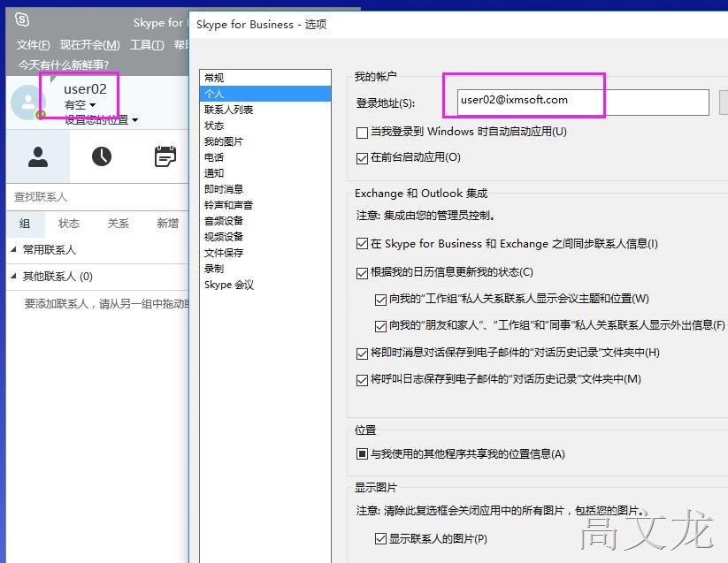Open the 现在开会(M) menu
This screenshot has height=563, width=728.
click(x=89, y=44)
